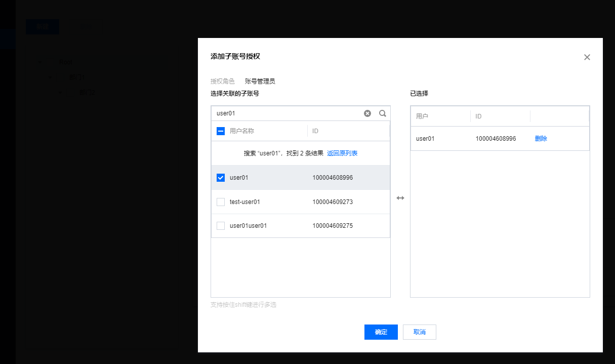Click the 用户名称 column header
Viewport: 615px width, 364px height.
[242, 131]
